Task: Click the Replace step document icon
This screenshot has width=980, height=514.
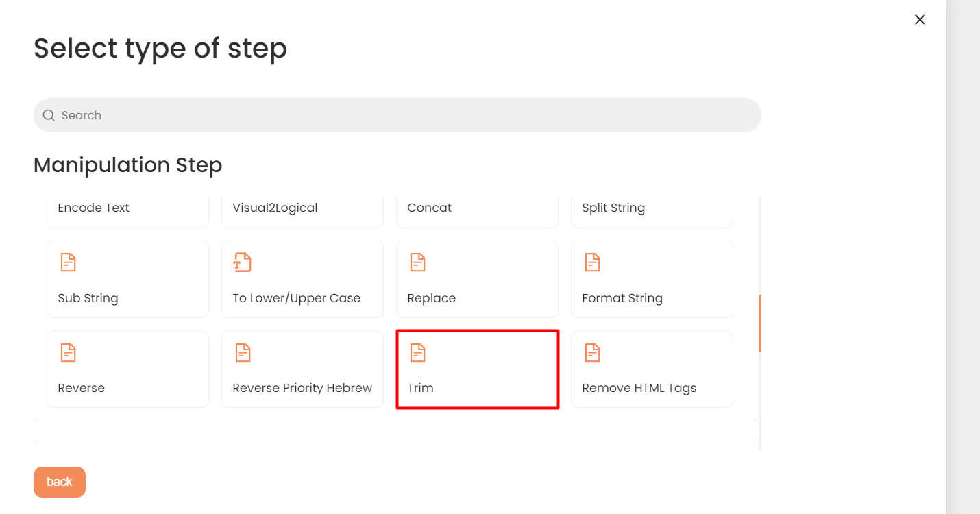Action: pyautogui.click(x=418, y=262)
